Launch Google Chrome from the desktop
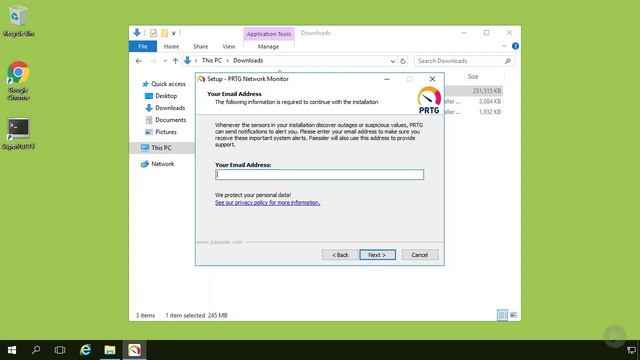 pos(18,80)
